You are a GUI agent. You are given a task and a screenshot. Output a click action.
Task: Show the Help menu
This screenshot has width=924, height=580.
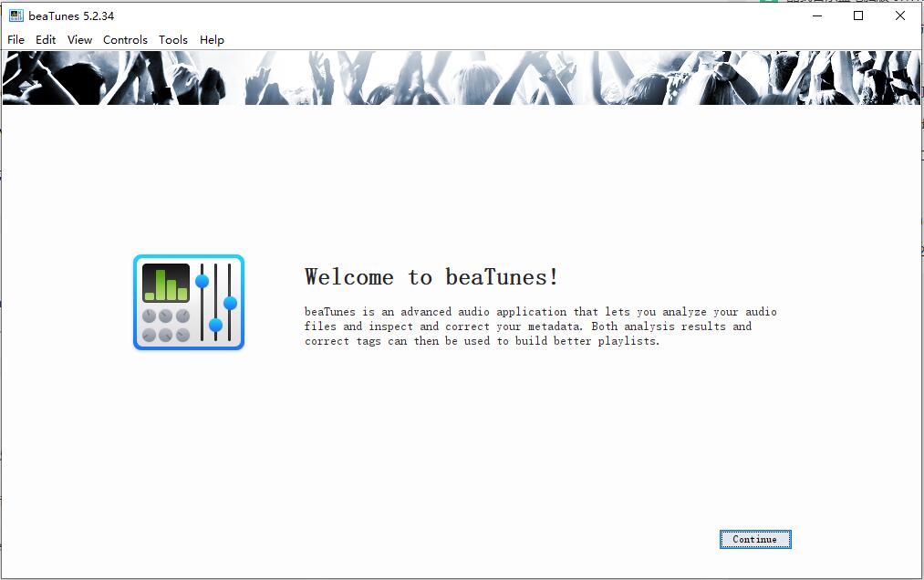212,40
